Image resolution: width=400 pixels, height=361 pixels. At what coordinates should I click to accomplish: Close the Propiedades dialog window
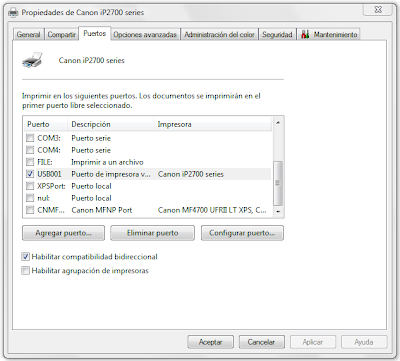[378, 10]
